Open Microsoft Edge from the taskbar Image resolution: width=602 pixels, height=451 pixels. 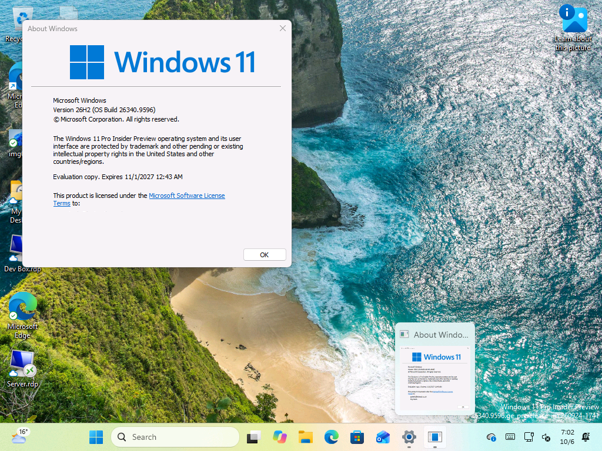[331, 437]
